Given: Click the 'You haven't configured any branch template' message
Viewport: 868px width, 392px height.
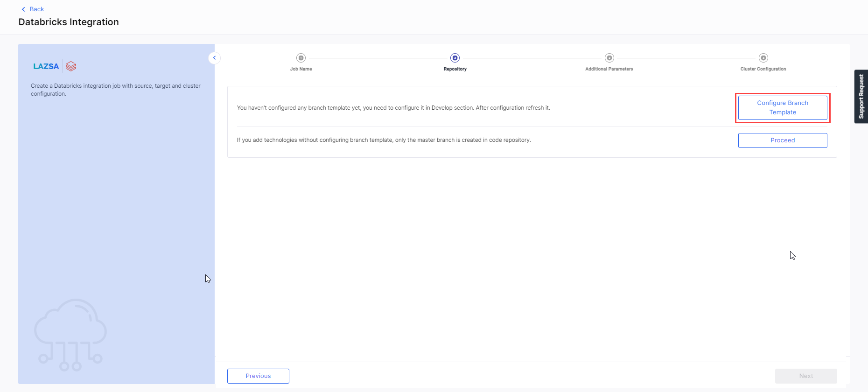Looking at the screenshot, I should 393,108.
